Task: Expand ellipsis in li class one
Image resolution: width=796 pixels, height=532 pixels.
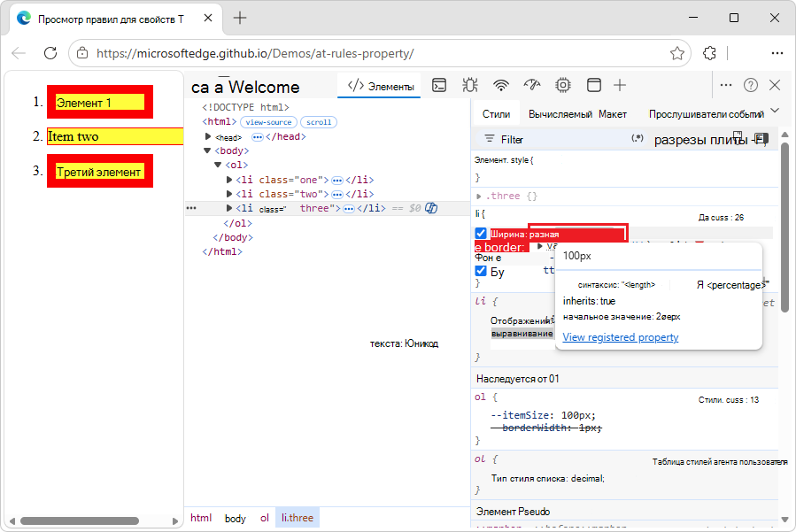Action: [x=337, y=181]
